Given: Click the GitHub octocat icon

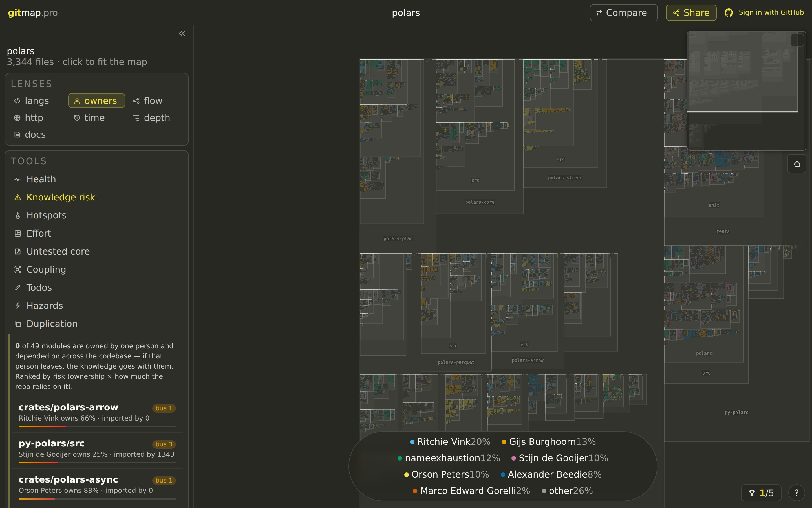Looking at the screenshot, I should 729,13.
